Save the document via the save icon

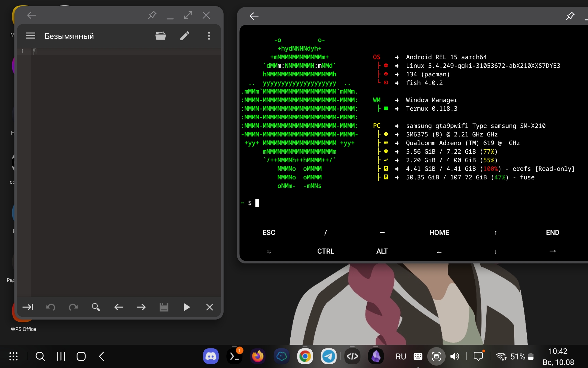point(164,307)
